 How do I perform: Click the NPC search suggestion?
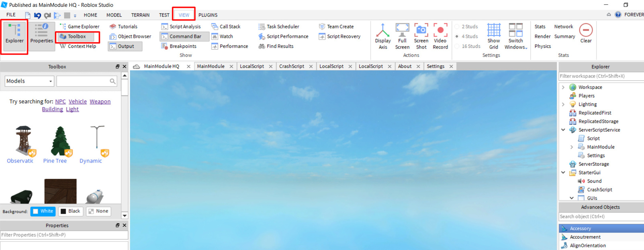(x=60, y=102)
